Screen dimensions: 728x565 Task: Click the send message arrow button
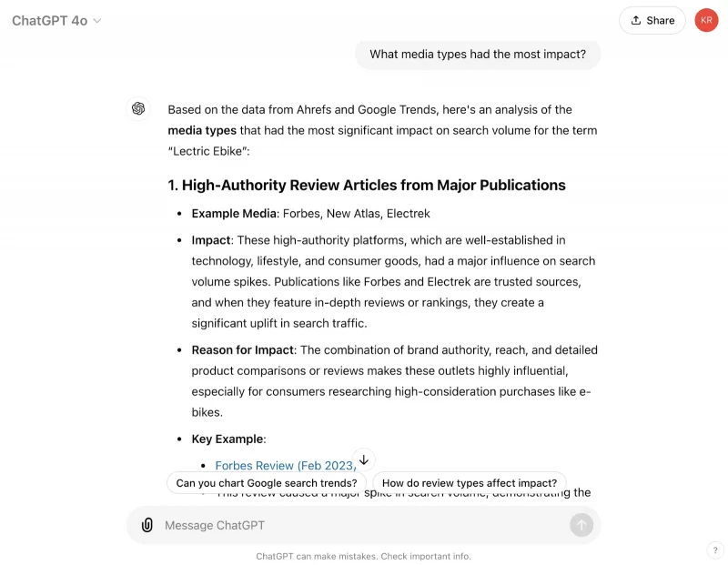pyautogui.click(x=581, y=525)
